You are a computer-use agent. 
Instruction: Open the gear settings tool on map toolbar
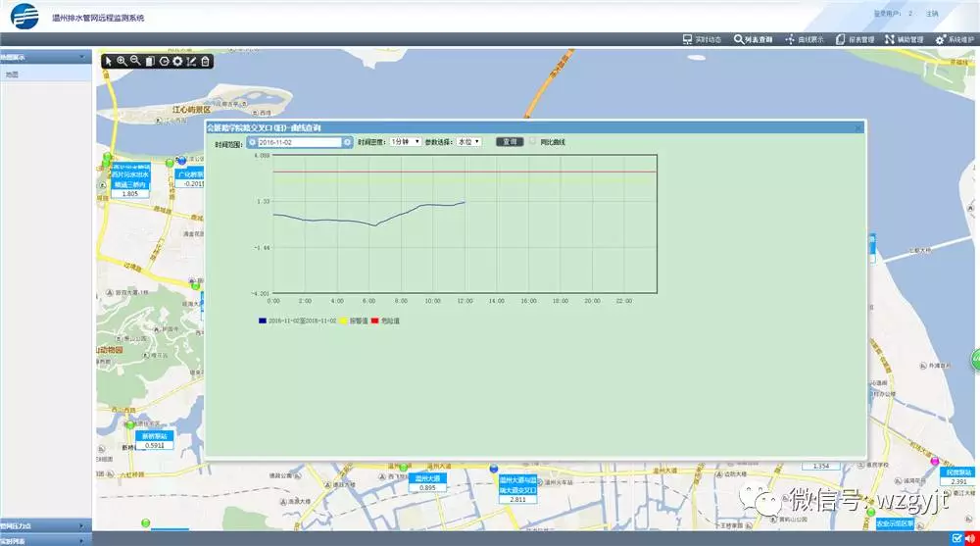coord(177,62)
